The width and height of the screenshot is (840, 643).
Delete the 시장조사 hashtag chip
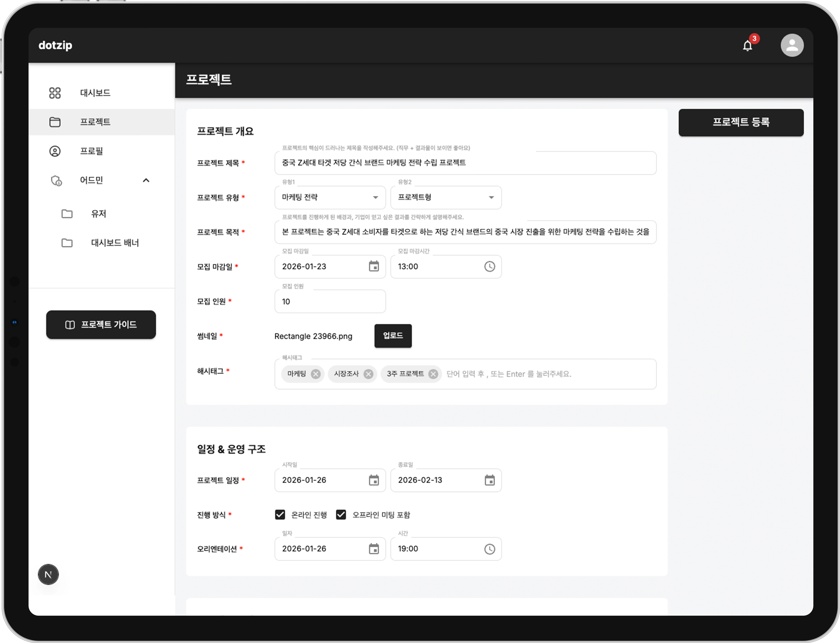(368, 374)
